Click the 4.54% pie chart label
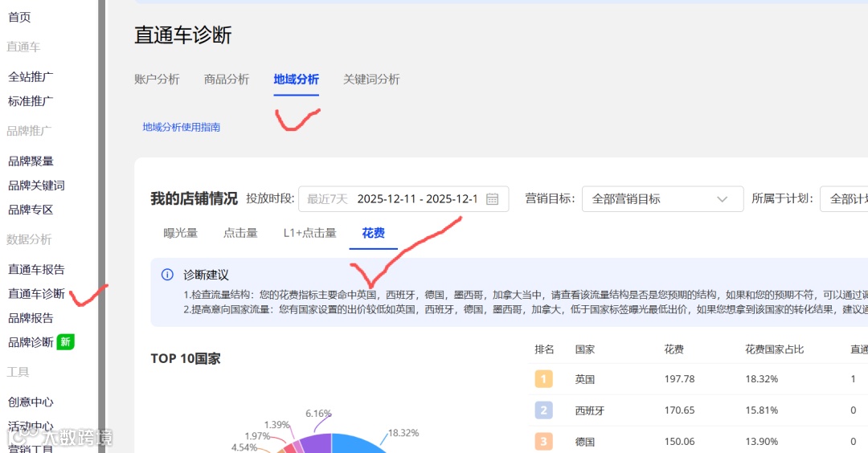Viewport: 868px width, 453px height. coord(244,447)
